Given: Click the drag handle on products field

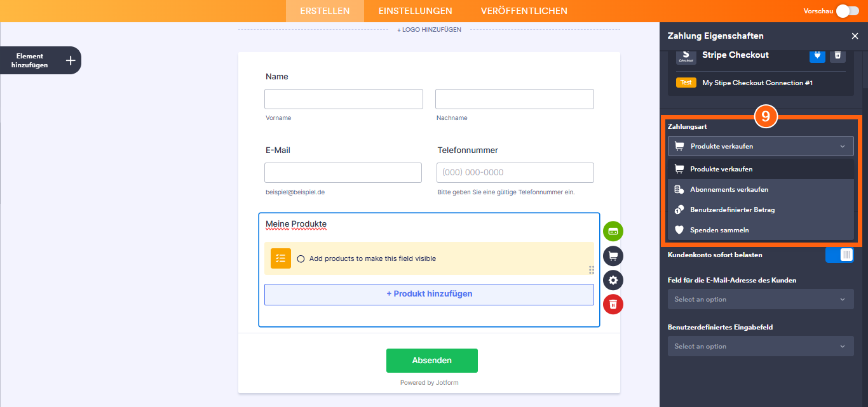Looking at the screenshot, I should 592,270.
